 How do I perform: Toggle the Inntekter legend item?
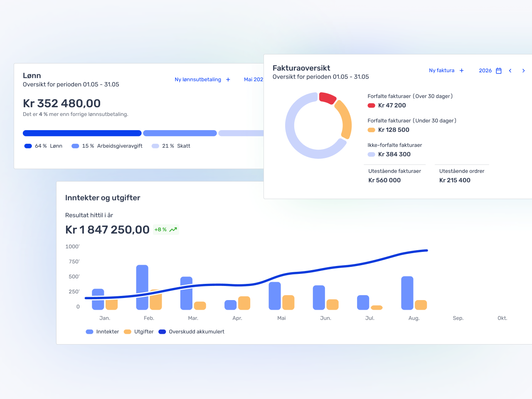click(103, 332)
